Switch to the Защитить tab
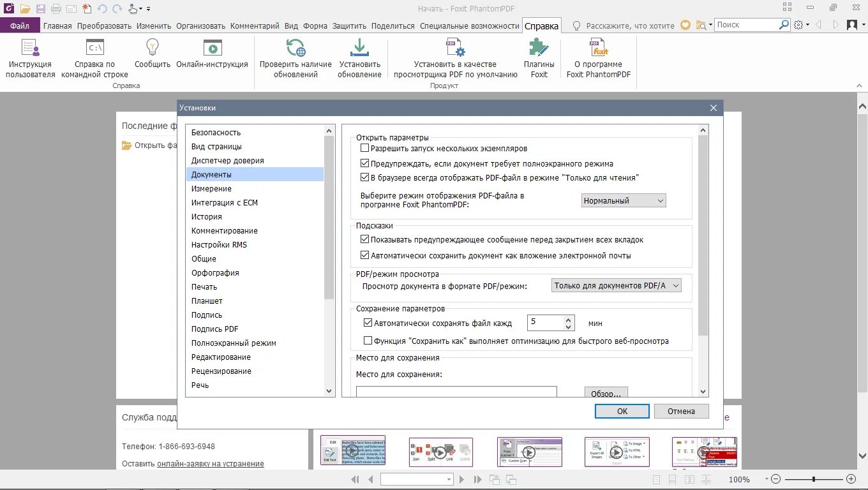 (x=349, y=26)
